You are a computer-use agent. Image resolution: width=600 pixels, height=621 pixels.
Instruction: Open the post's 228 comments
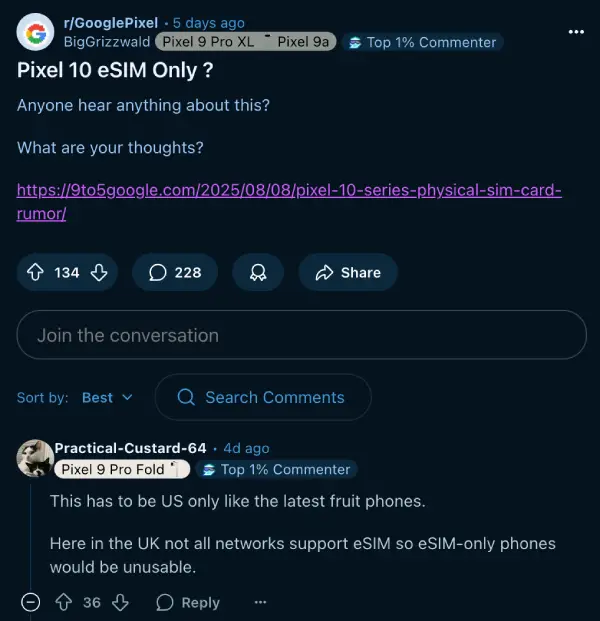175,272
